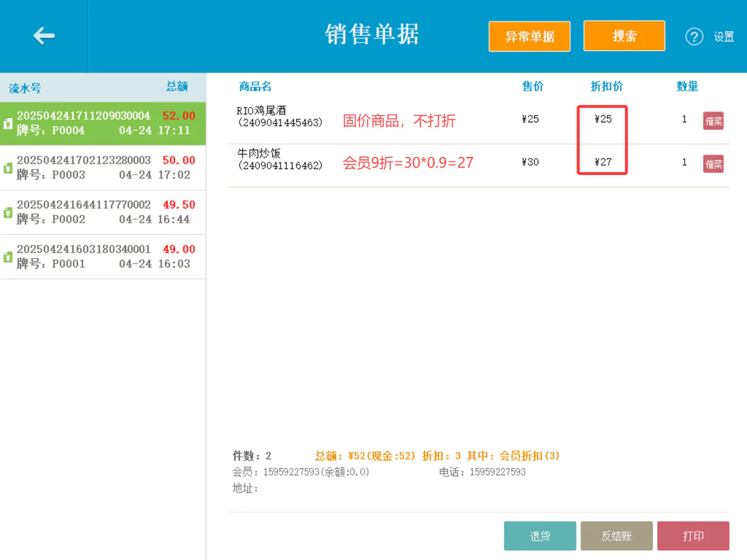Click the 件数: 2 item count
The width and height of the screenshot is (747, 560).
point(252,456)
